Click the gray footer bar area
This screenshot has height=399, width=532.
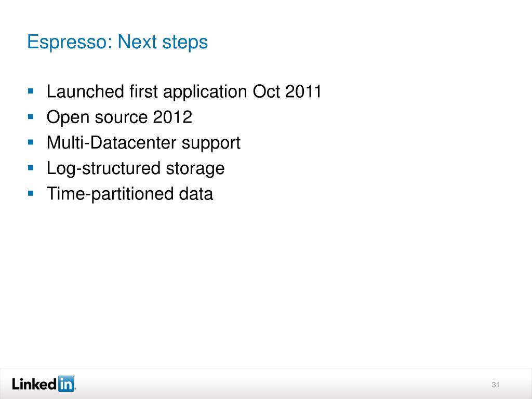coord(266,384)
